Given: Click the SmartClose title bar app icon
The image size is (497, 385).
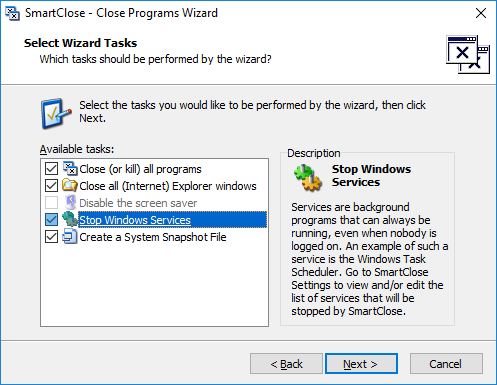Looking at the screenshot, I should coord(12,13).
